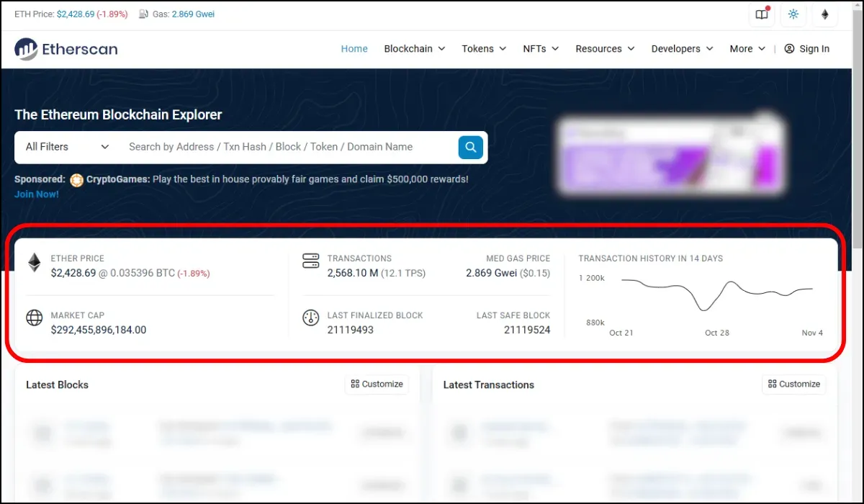Click the CryptoGames sponsor coin icon
The width and height of the screenshot is (864, 504).
[x=77, y=179]
